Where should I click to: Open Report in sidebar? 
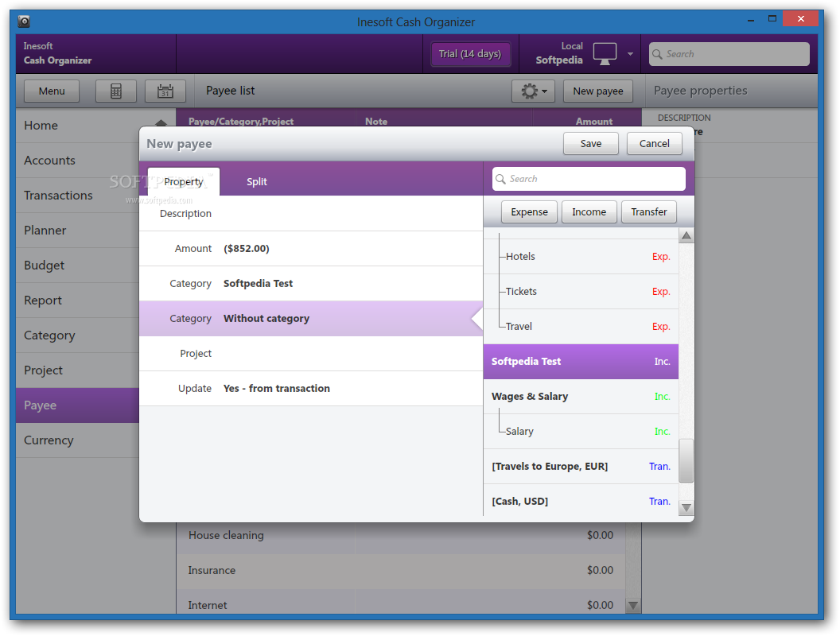tap(77, 301)
